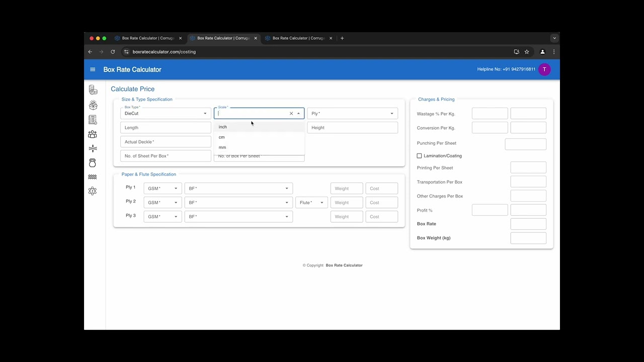Viewport: 644px width, 362px height.
Task: Switch to the third browser tab
Action: [x=299, y=38]
